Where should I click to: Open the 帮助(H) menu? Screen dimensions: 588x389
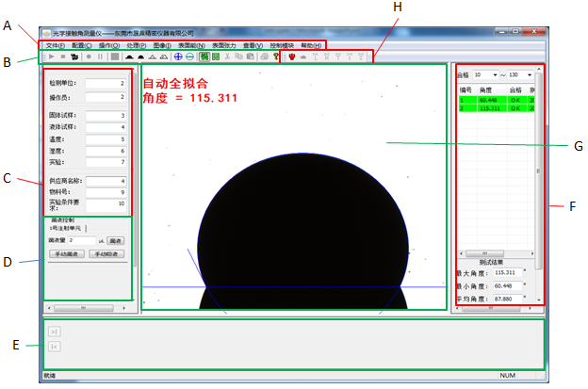click(x=311, y=45)
